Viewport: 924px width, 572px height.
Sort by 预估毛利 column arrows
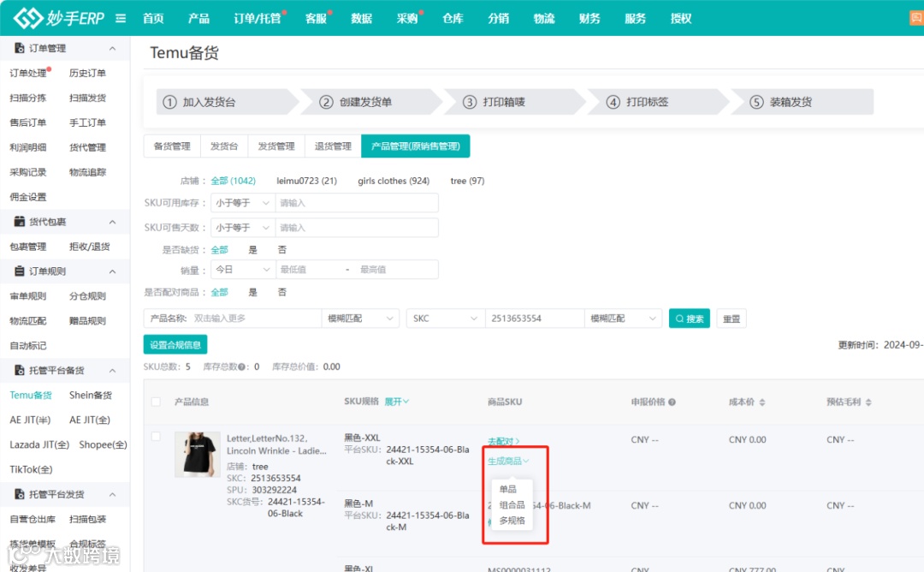tap(868, 402)
